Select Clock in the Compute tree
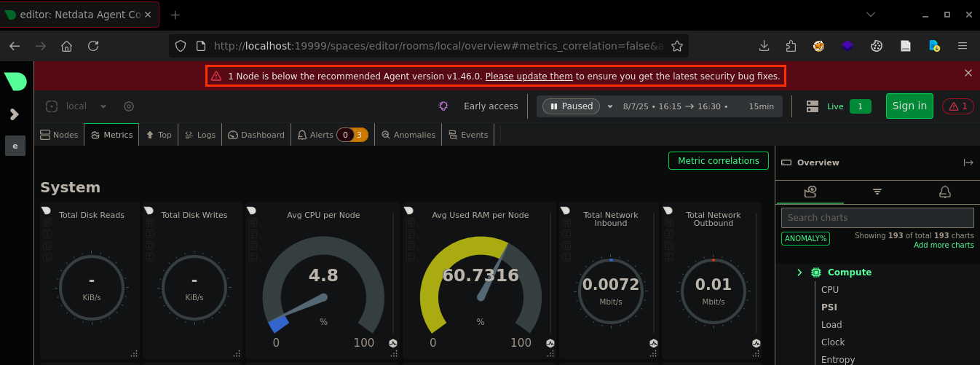 click(x=833, y=342)
